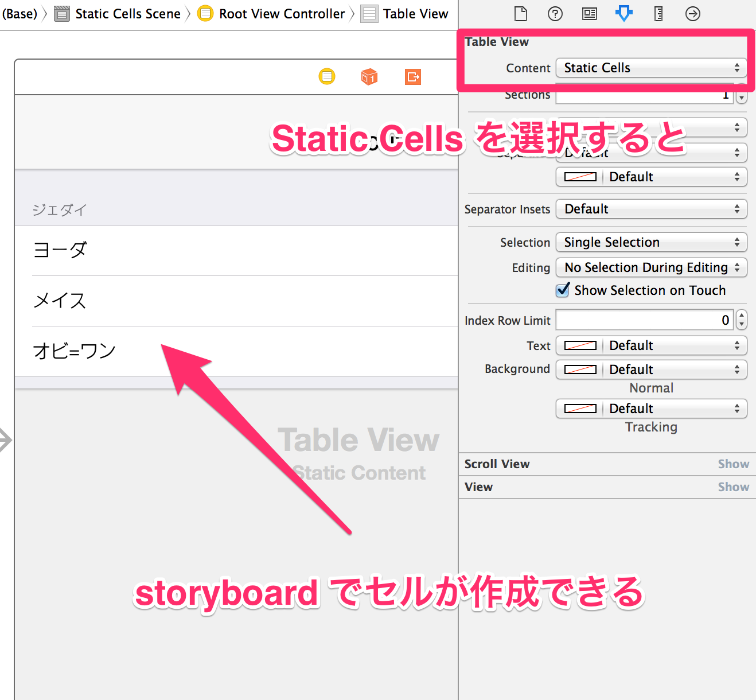This screenshot has height=700, width=756.
Task: Open the Editing dropdown
Action: (651, 267)
